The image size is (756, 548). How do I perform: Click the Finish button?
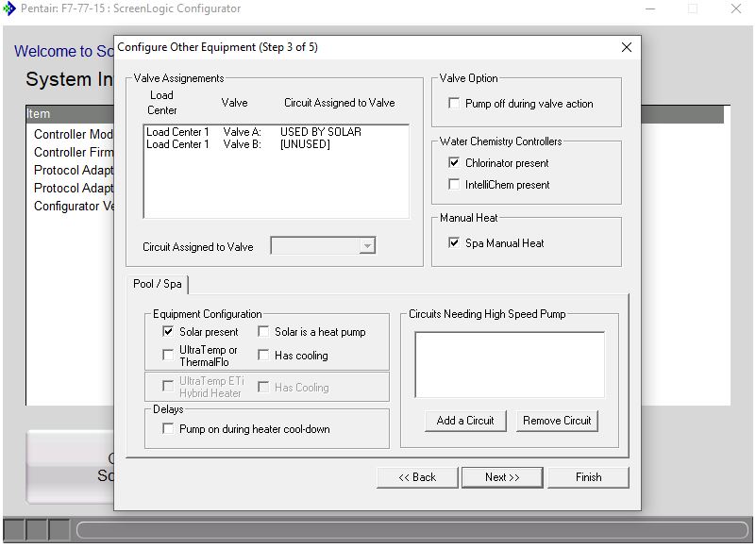click(x=588, y=477)
